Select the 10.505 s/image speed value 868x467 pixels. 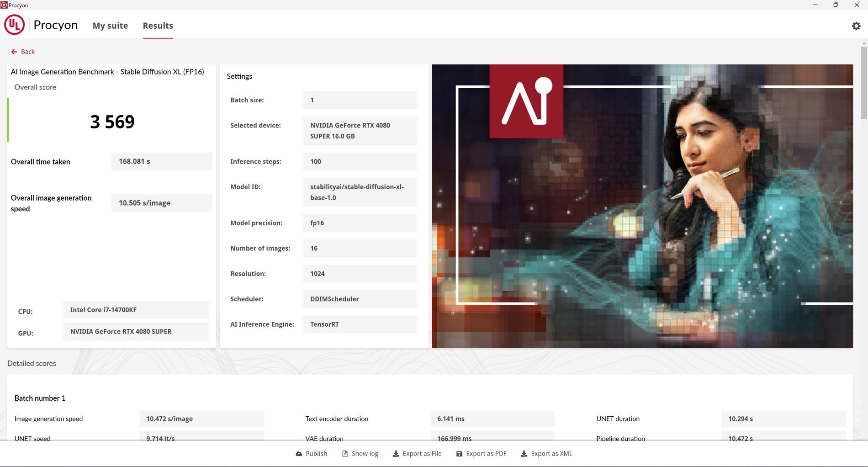162,203
